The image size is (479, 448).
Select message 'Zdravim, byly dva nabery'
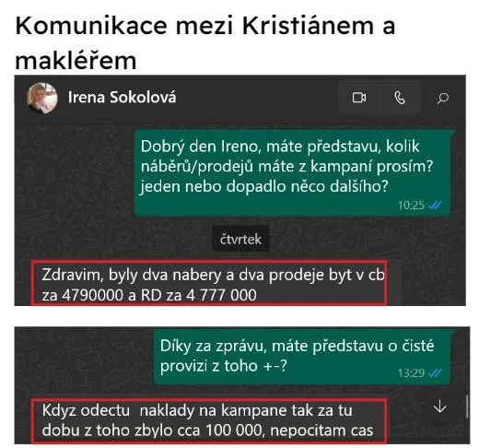pyautogui.click(x=209, y=283)
